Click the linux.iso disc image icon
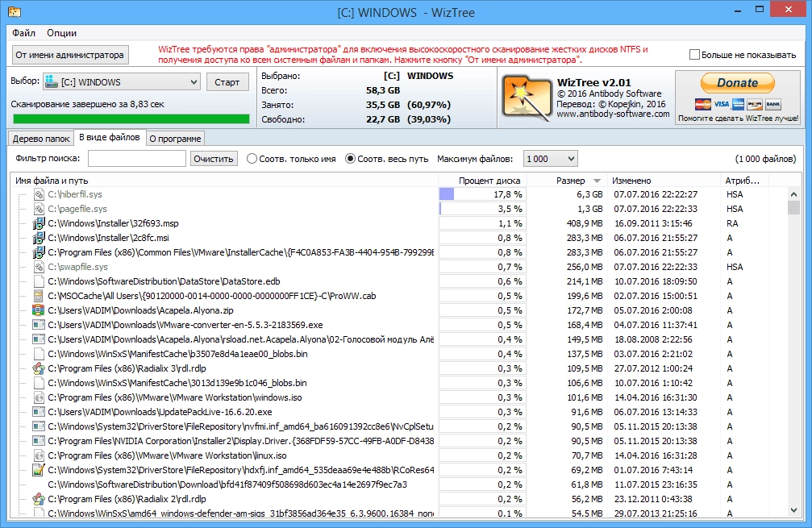This screenshot has width=812, height=528. pyautogui.click(x=39, y=455)
